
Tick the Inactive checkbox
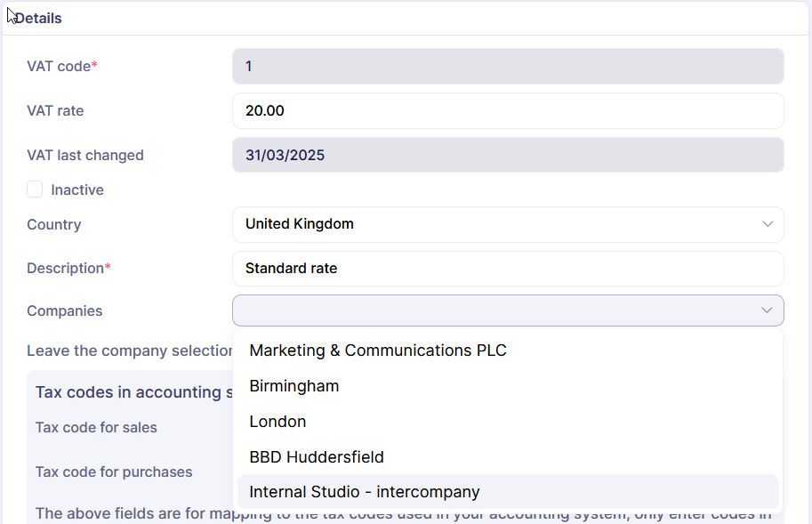tap(35, 189)
